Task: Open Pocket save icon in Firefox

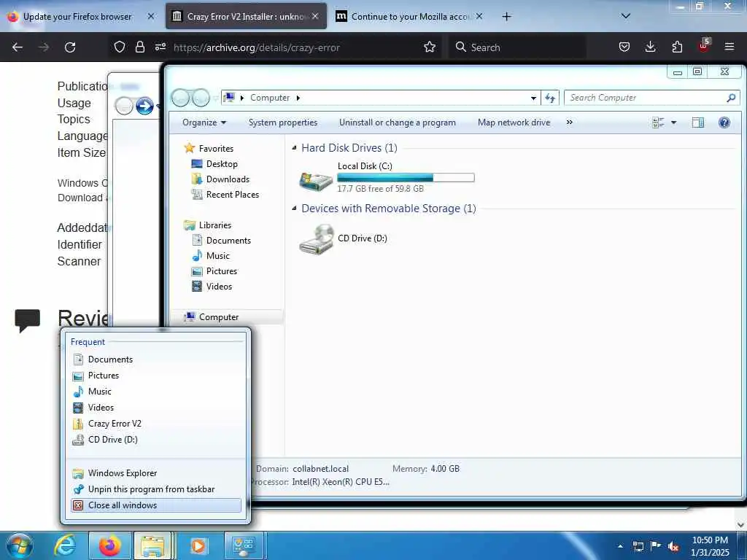Action: click(624, 47)
